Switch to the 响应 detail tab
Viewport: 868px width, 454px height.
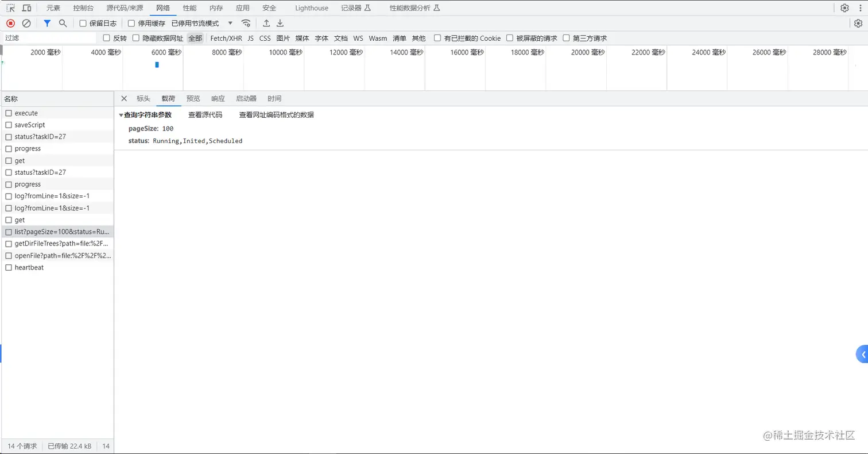pyautogui.click(x=218, y=98)
